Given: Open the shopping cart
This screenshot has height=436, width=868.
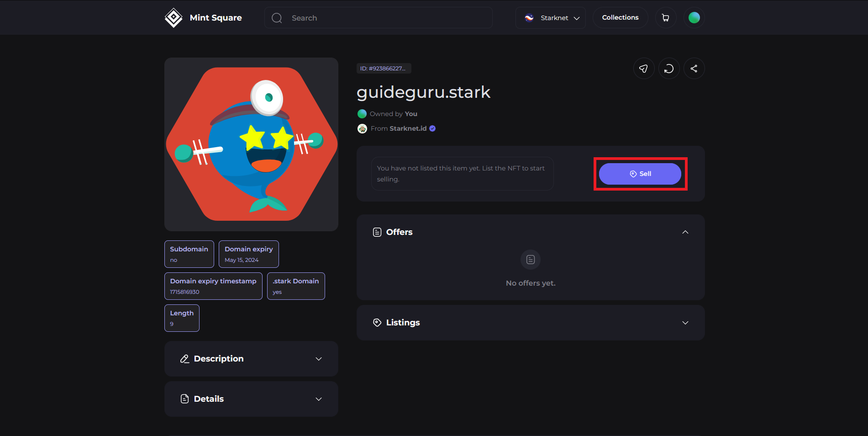Looking at the screenshot, I should pyautogui.click(x=665, y=18).
